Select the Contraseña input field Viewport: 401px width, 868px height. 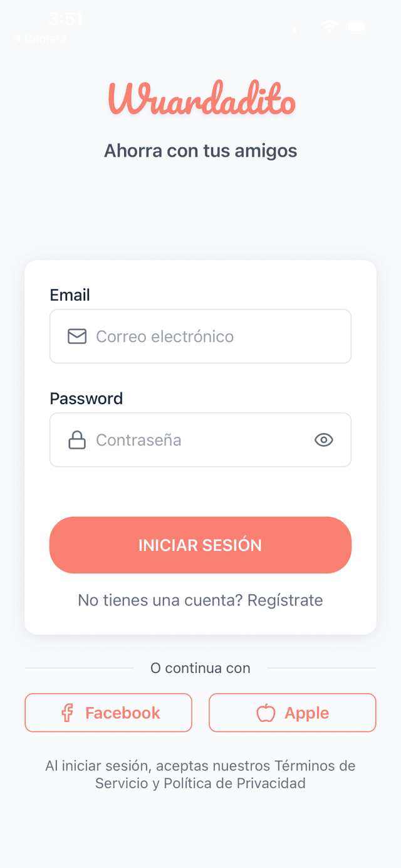200,440
